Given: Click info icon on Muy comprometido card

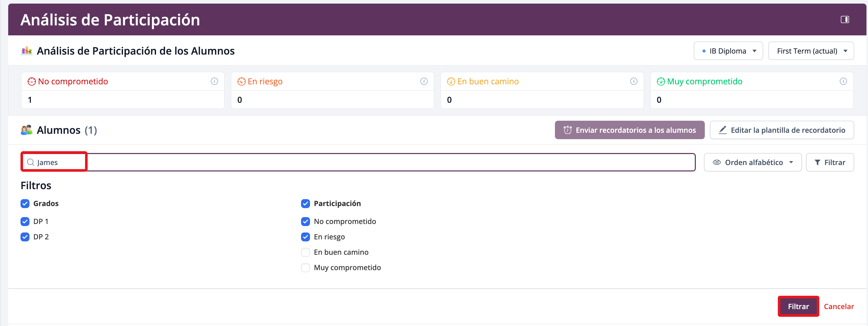Looking at the screenshot, I should [843, 81].
